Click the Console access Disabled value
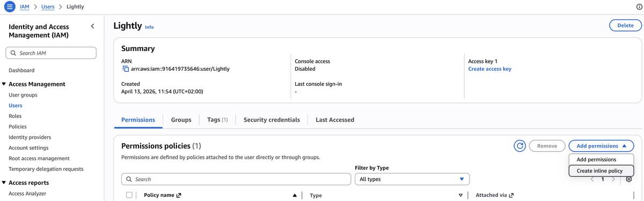Image resolution: width=644 pixels, height=201 pixels. tap(305, 69)
